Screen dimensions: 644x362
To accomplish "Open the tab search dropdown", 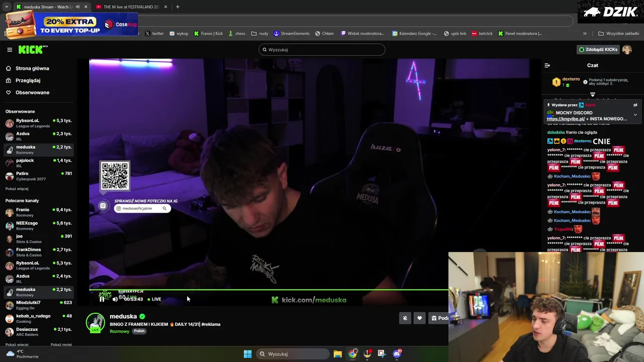I will click(x=6, y=7).
